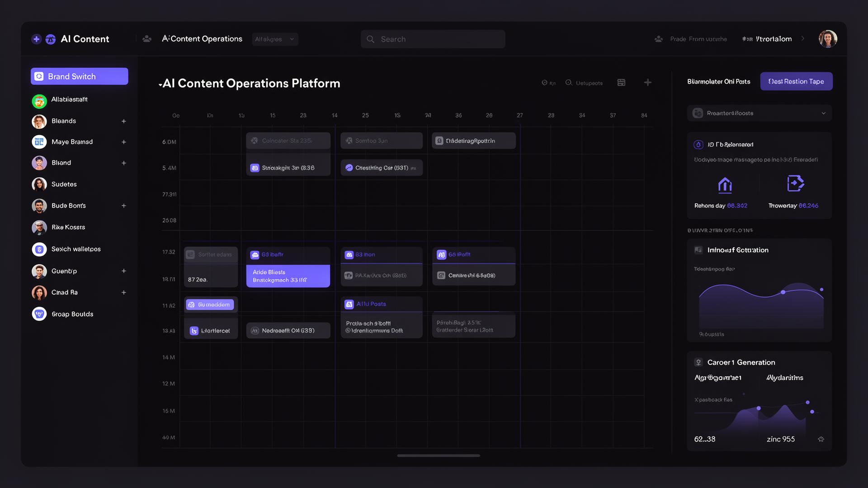
Task: Switch to the Dest Restion Tape tab
Action: point(796,81)
